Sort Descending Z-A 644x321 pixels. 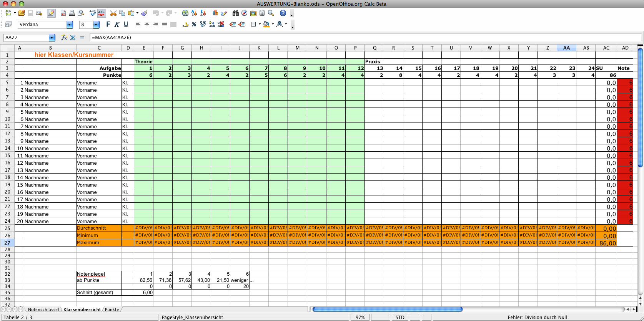[203, 13]
